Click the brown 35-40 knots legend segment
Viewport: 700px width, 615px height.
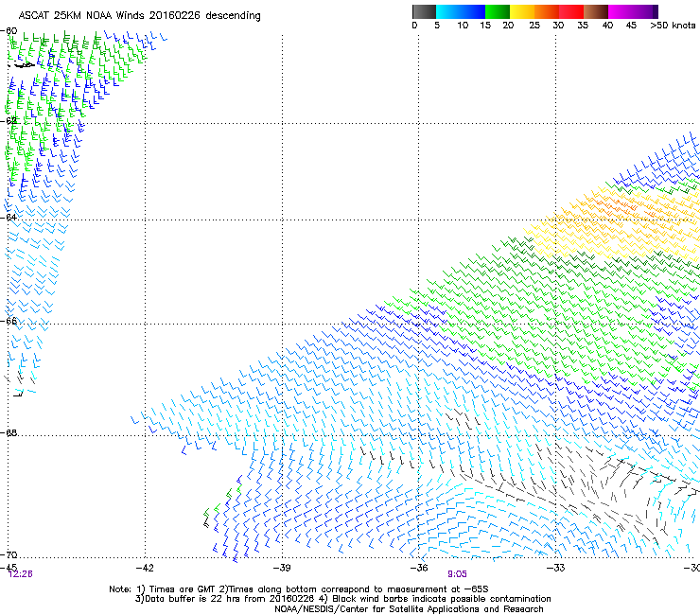coord(596,11)
